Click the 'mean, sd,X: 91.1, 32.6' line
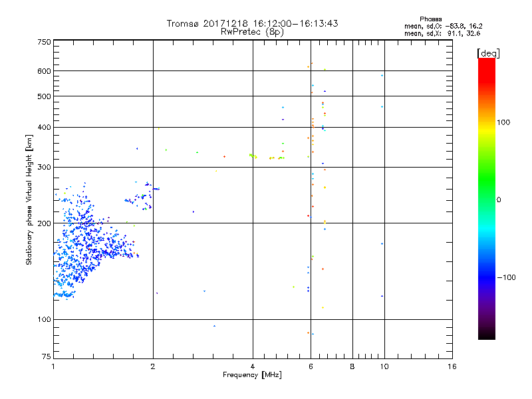The image size is (532, 399). tap(442, 33)
